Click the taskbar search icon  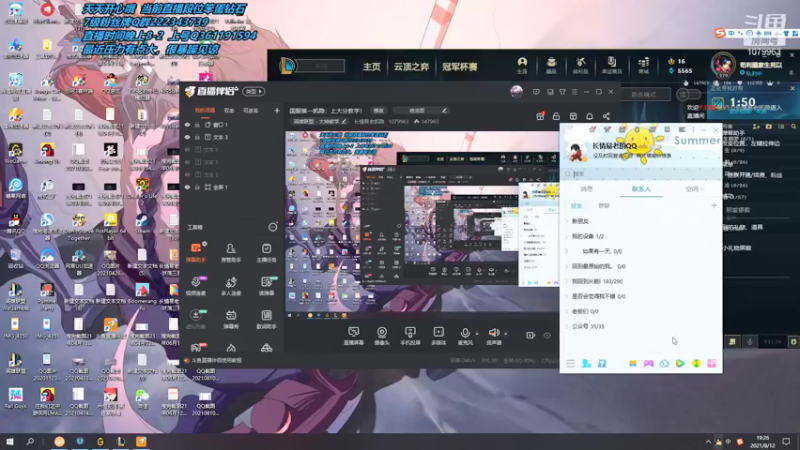pos(30,441)
